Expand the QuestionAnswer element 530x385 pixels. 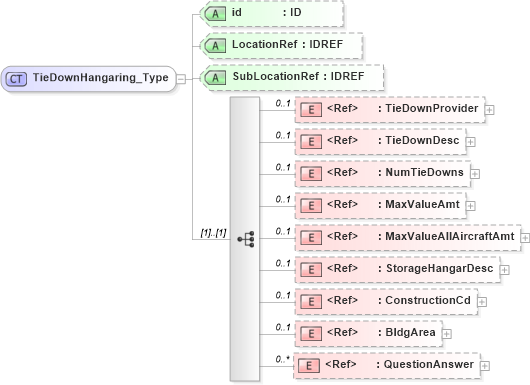pos(485,366)
